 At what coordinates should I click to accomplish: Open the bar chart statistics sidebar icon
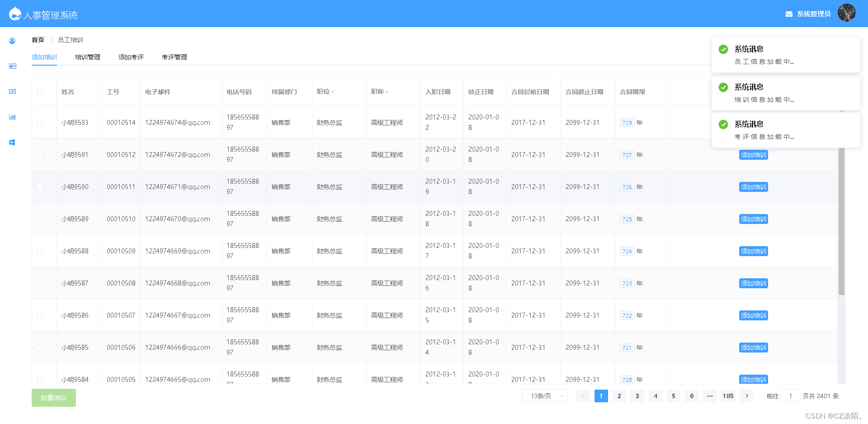pos(12,117)
